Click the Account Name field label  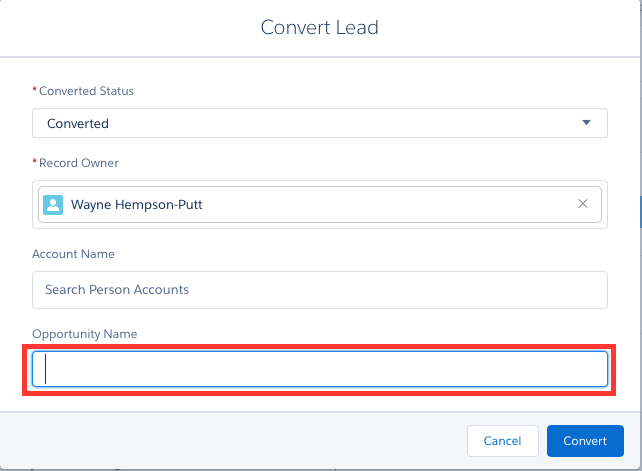tap(73, 254)
